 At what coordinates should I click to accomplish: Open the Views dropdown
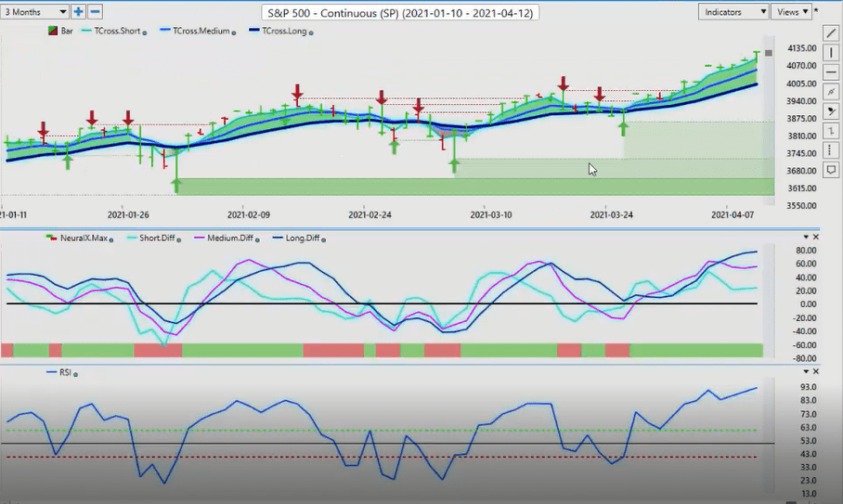(791, 12)
